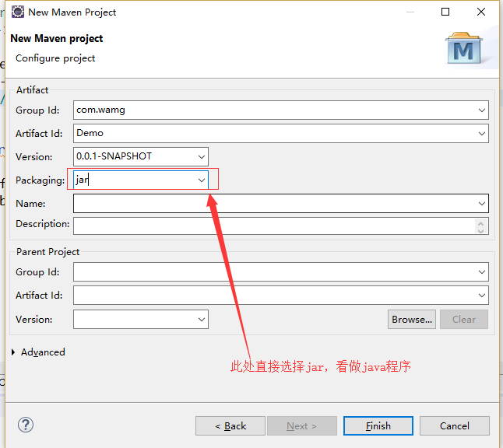Close the New Maven Project dialog

coord(481,12)
